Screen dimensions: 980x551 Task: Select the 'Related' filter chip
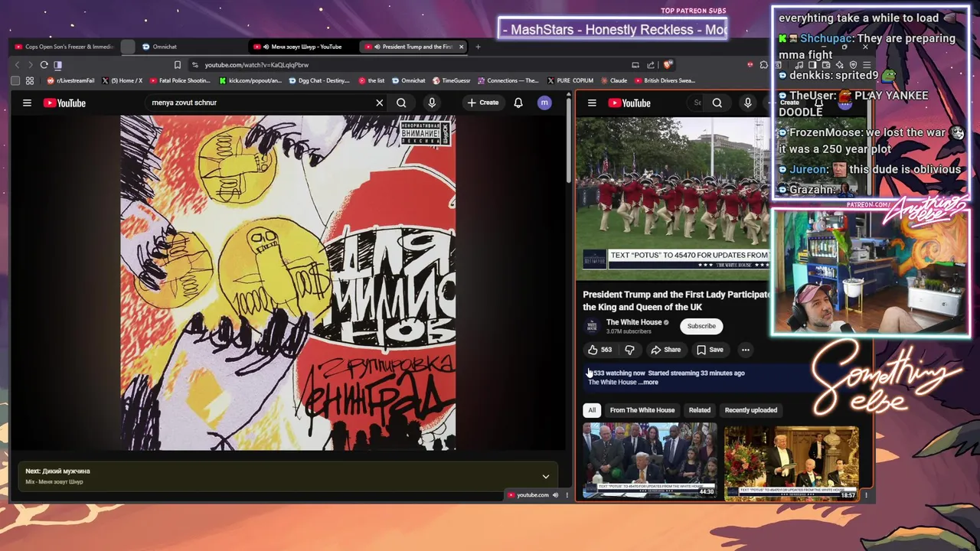tap(700, 410)
